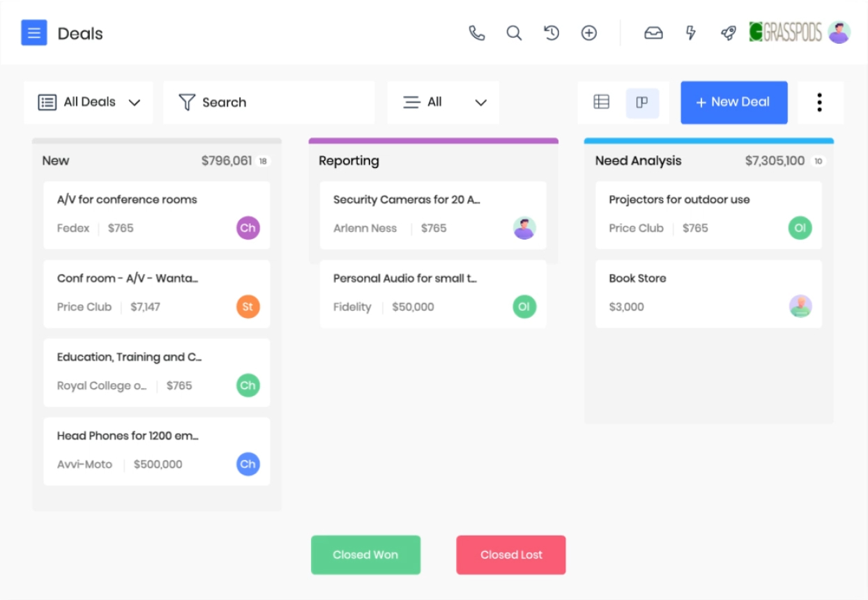Open the Education, Training deal card
Screen dimensions: 868x600
(x=157, y=373)
